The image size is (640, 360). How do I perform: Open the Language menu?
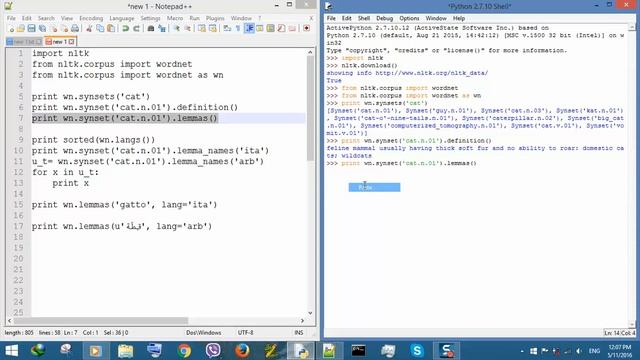(x=122, y=18)
